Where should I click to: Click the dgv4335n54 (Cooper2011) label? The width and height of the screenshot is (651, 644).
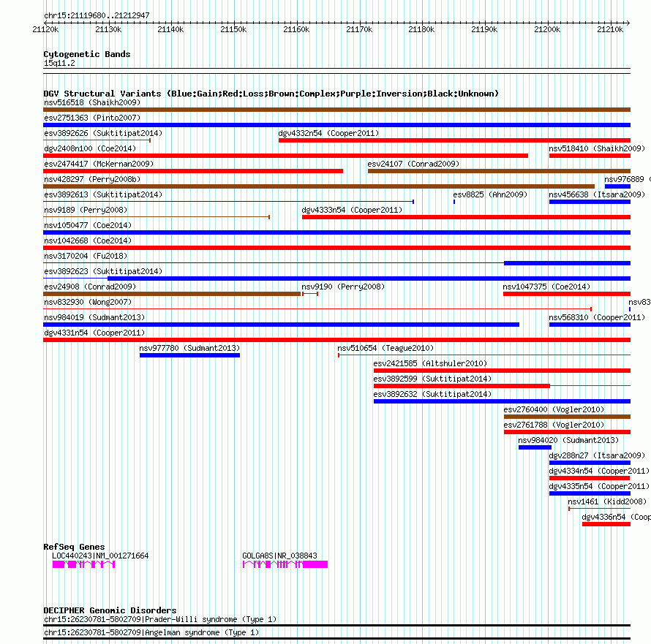click(598, 486)
